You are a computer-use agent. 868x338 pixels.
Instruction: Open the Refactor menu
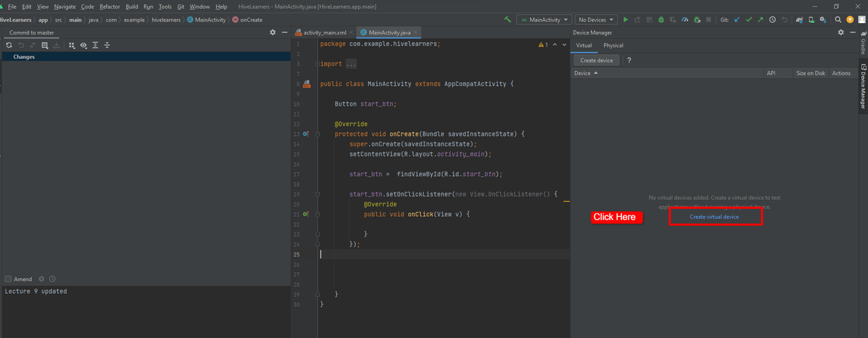110,6
